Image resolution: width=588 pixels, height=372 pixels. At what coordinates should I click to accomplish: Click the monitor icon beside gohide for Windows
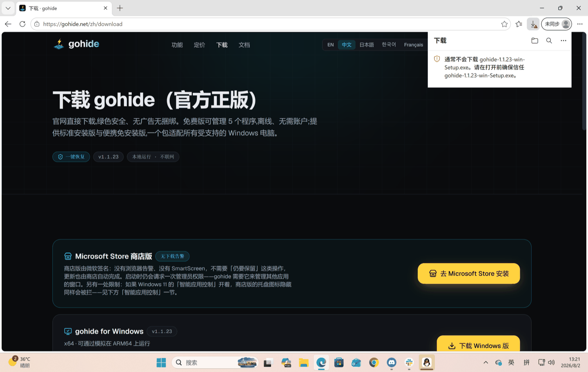(68, 331)
